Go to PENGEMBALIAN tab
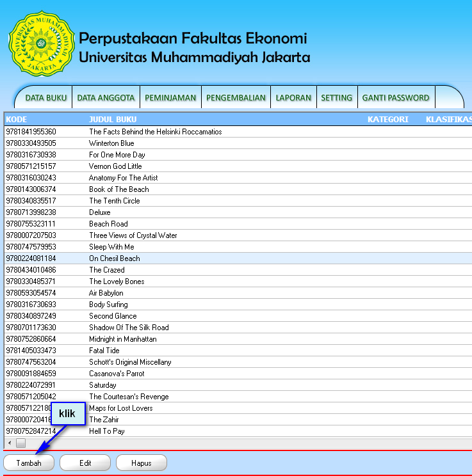The image size is (472, 476). 236,98
